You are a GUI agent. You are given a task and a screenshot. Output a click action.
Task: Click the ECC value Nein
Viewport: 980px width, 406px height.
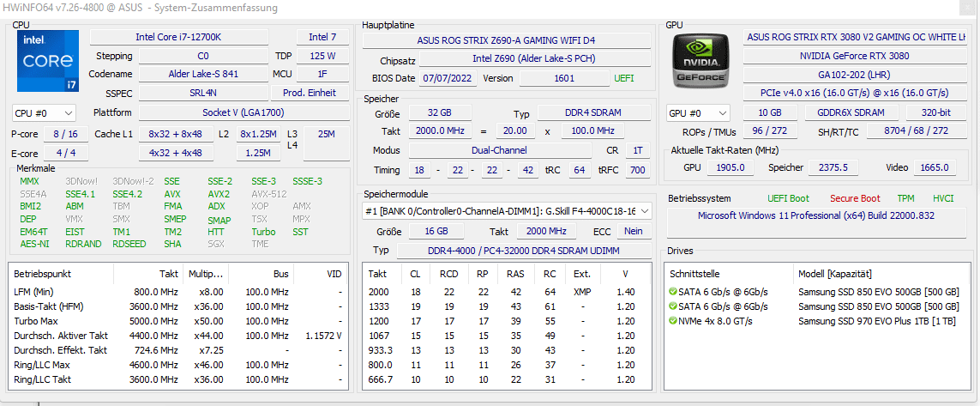(x=633, y=231)
